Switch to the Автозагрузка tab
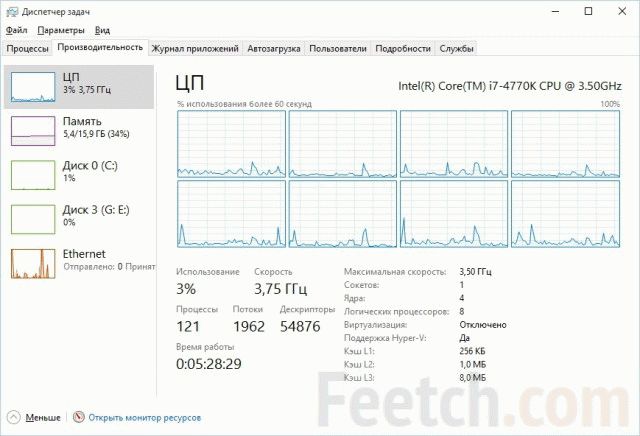Viewport: 640px width, 436px height. pos(273,49)
